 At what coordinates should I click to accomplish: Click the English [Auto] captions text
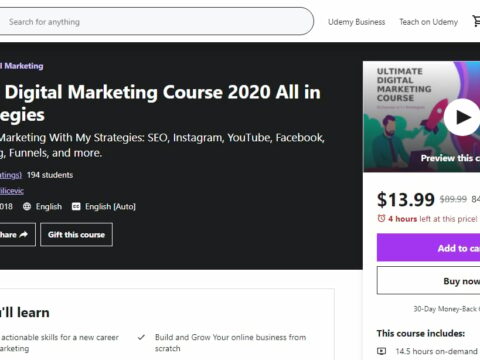pos(110,207)
